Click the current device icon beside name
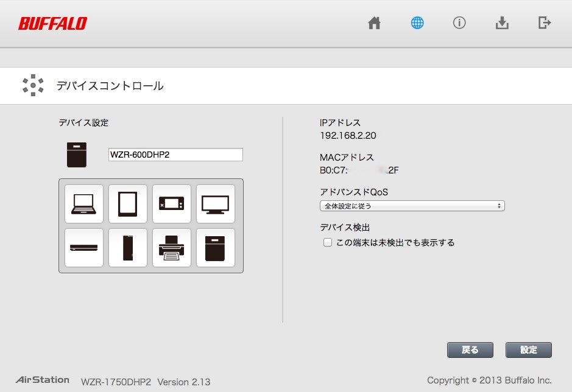 tap(77, 155)
